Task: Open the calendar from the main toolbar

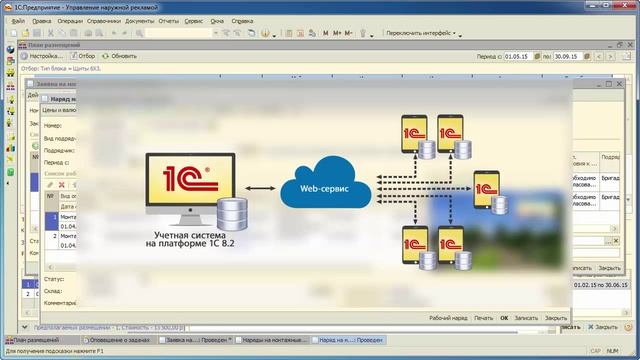Action: click(300, 33)
